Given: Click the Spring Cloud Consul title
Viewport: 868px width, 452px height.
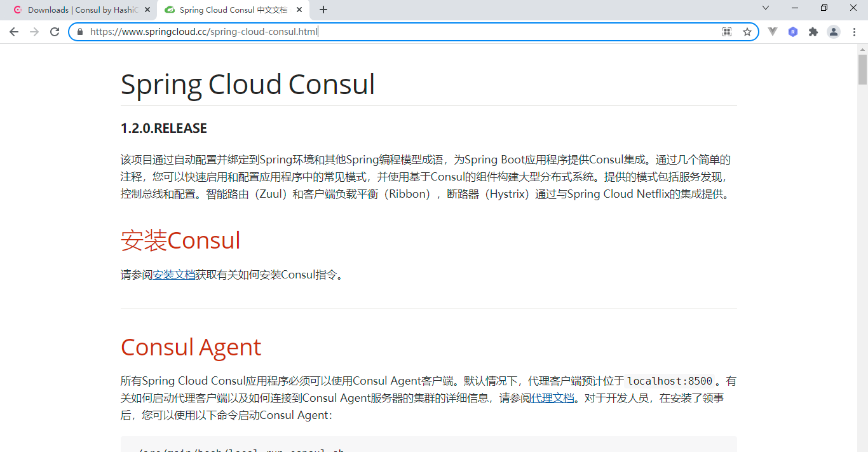Looking at the screenshot, I should pos(248,84).
